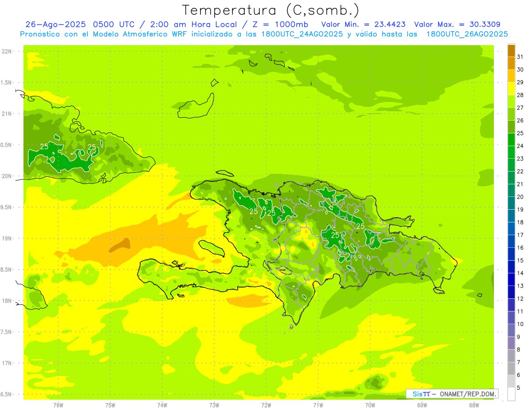Viewport: 532px width, 411px height.
Task: Click the "Valor Min. = 23.4423" readout
Action: tap(363, 24)
